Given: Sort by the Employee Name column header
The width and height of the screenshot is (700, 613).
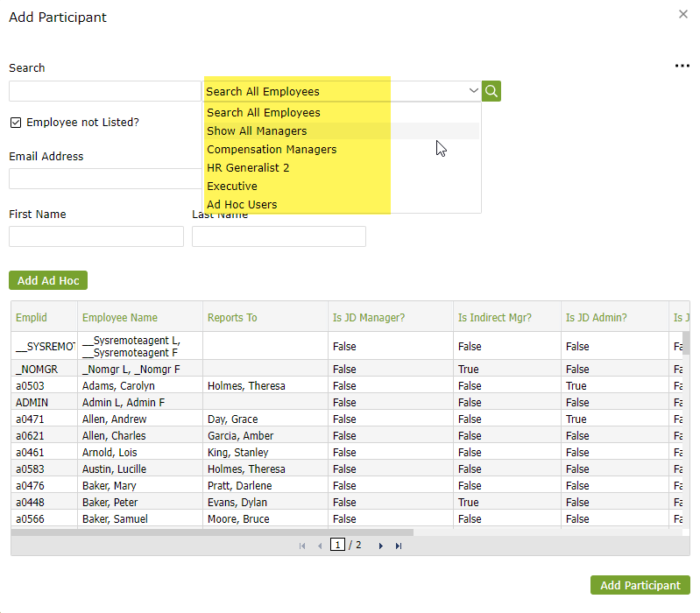Looking at the screenshot, I should click(119, 318).
